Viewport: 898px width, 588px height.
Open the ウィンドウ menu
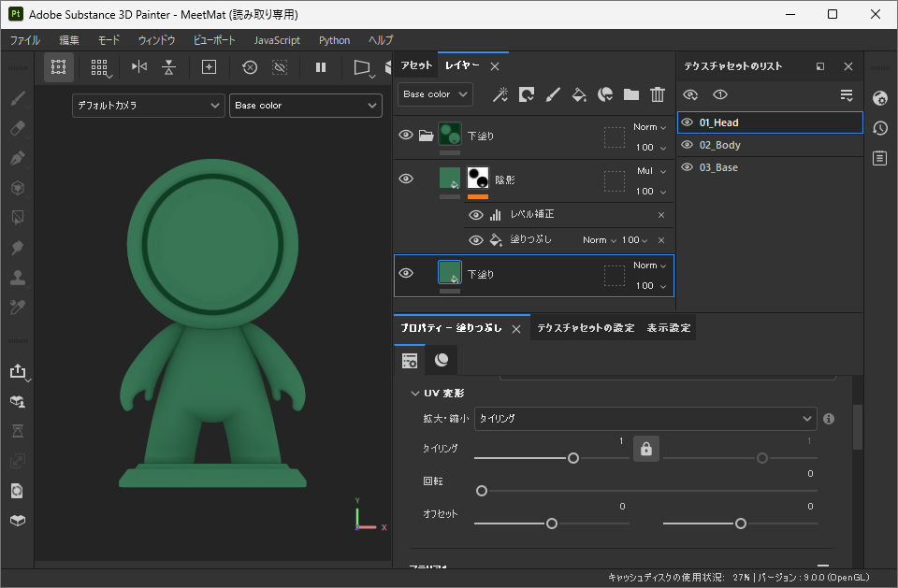point(156,40)
